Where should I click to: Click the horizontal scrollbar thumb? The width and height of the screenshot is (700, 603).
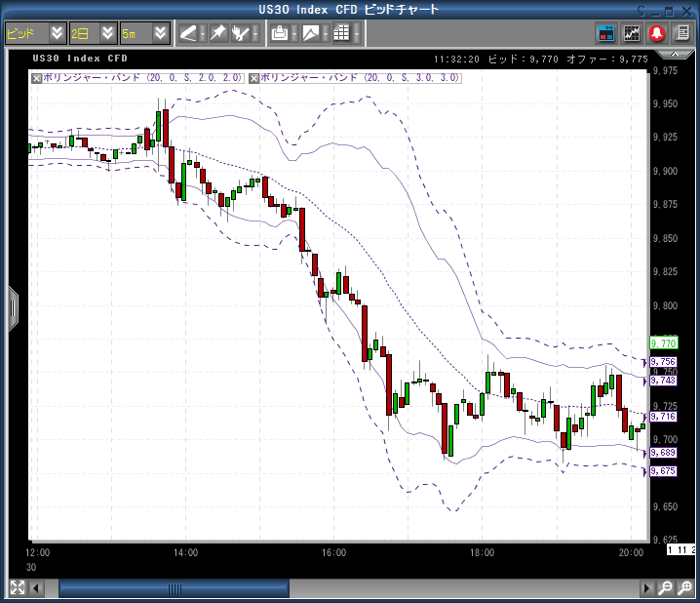pyautogui.click(x=174, y=588)
